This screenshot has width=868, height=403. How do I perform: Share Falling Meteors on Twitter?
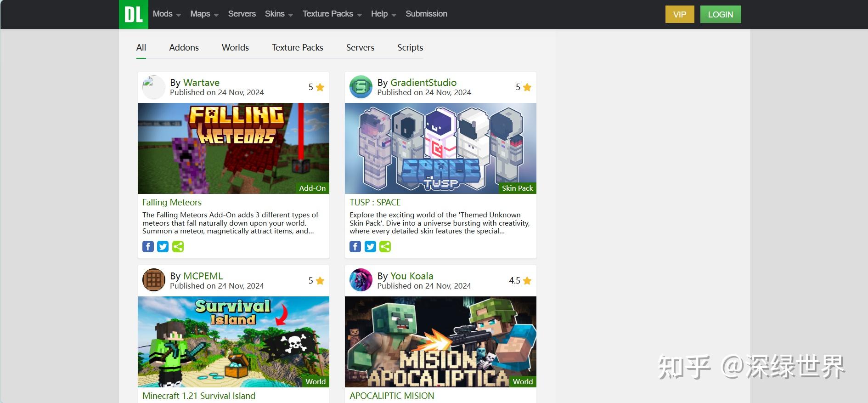163,246
